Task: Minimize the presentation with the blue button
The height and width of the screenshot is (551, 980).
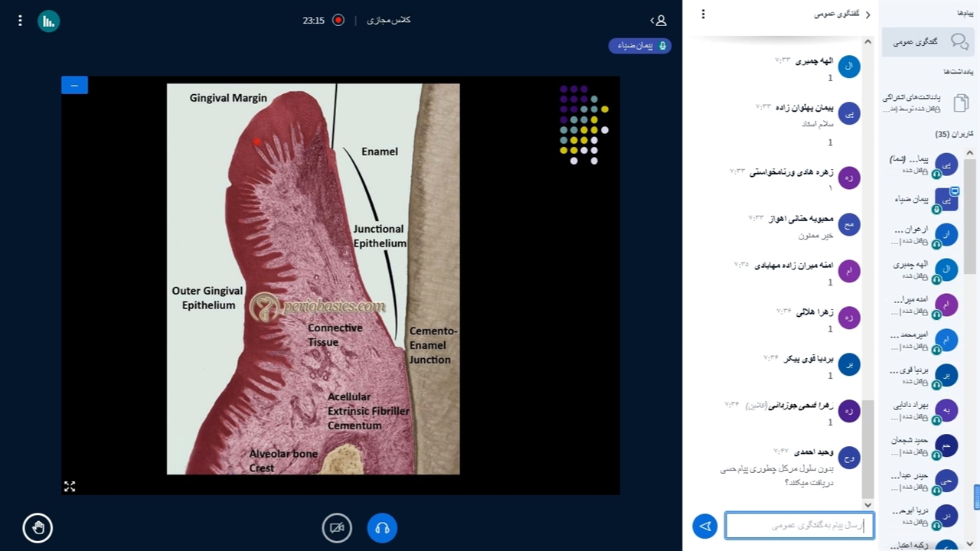Action: pyautogui.click(x=74, y=85)
